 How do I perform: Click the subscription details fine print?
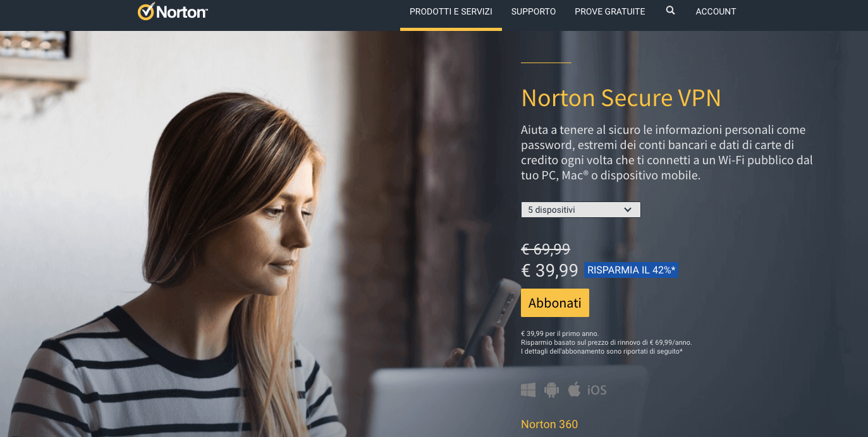(x=606, y=342)
